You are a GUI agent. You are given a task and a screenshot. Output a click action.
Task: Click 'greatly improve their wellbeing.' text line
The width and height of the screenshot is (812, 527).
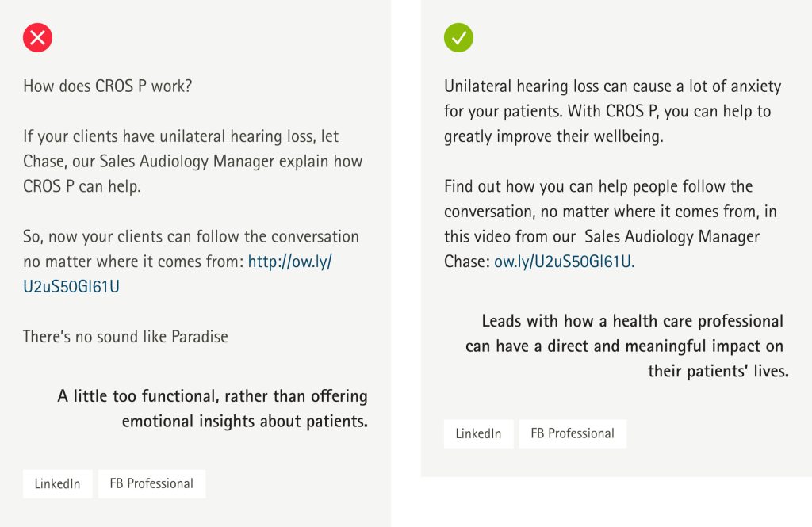553,136
